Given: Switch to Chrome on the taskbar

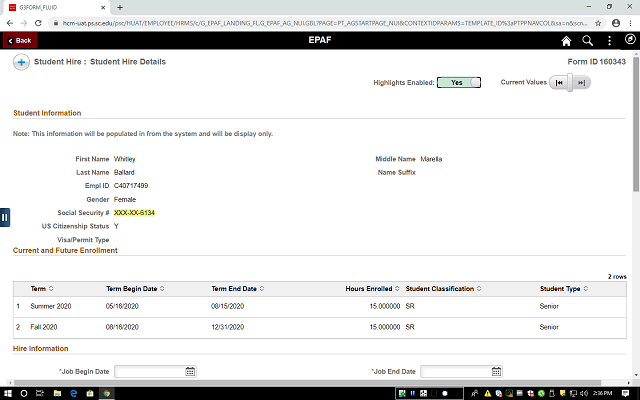Looking at the screenshot, I should click(107, 393).
